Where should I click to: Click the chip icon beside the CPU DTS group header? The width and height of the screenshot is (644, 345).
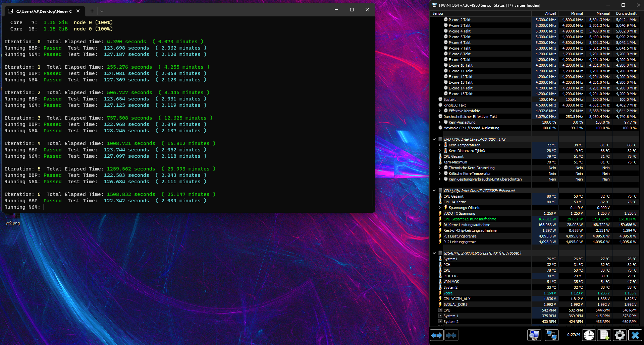(440, 139)
